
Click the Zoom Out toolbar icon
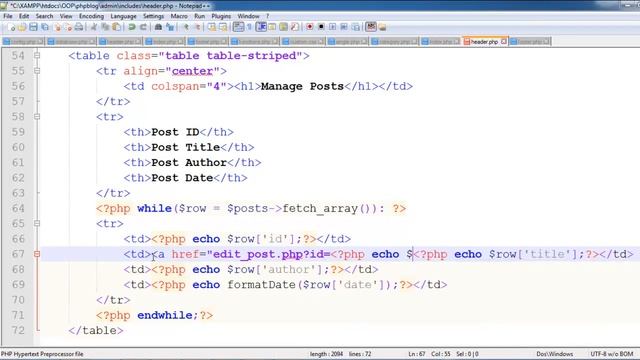(197, 27)
